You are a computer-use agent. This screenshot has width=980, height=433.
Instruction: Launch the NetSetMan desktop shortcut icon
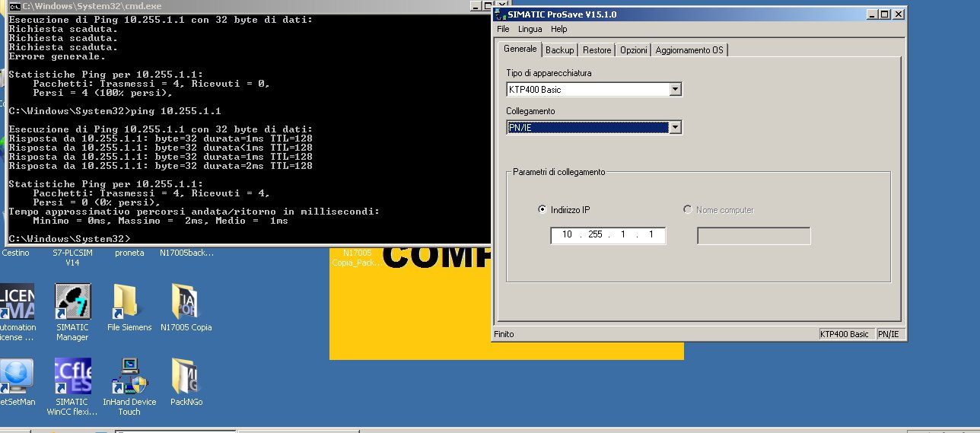[x=16, y=376]
